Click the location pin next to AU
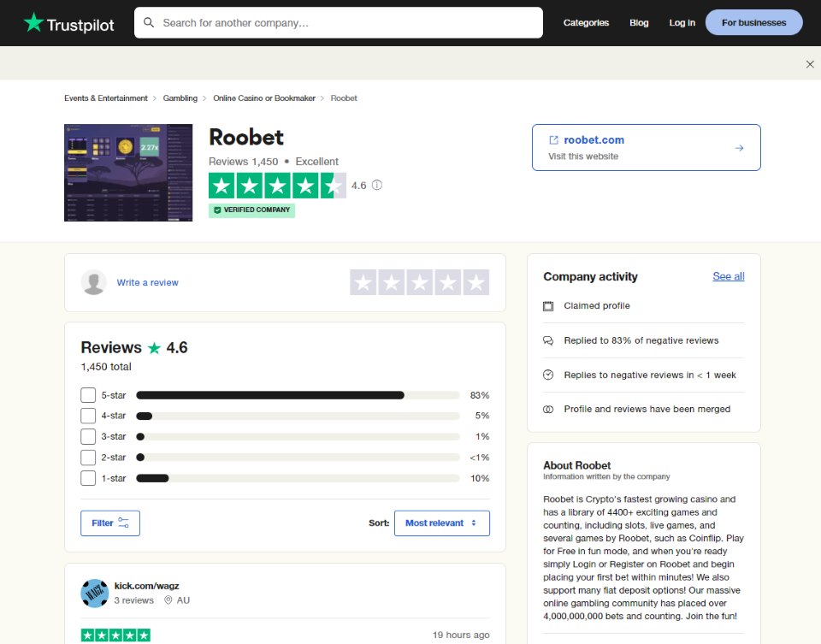Screen dimensions: 821x644 pyautogui.click(x=170, y=600)
